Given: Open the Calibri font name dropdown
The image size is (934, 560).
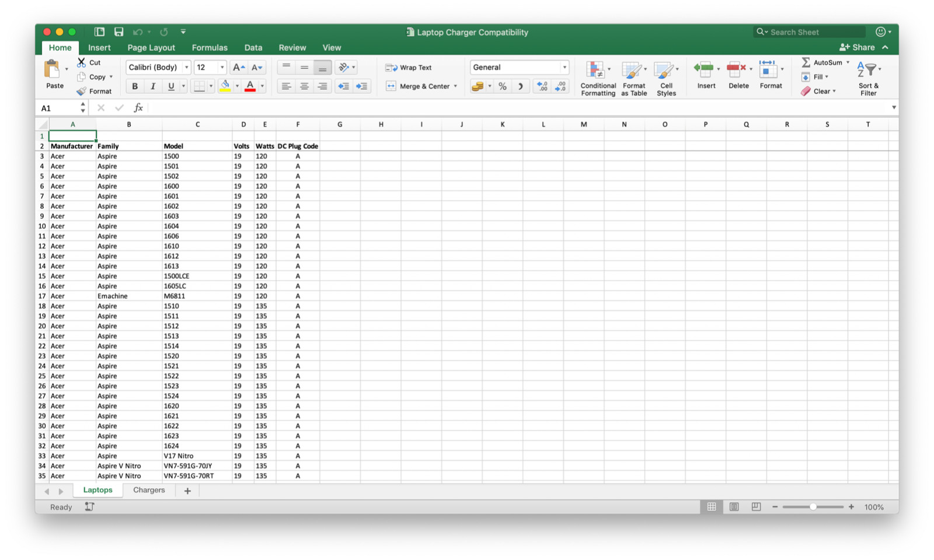Looking at the screenshot, I should point(186,68).
